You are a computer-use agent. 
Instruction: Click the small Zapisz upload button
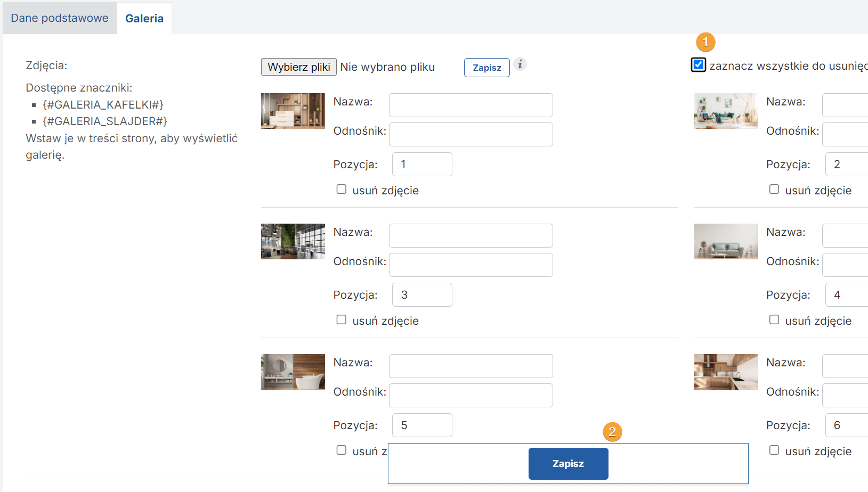[x=487, y=68]
